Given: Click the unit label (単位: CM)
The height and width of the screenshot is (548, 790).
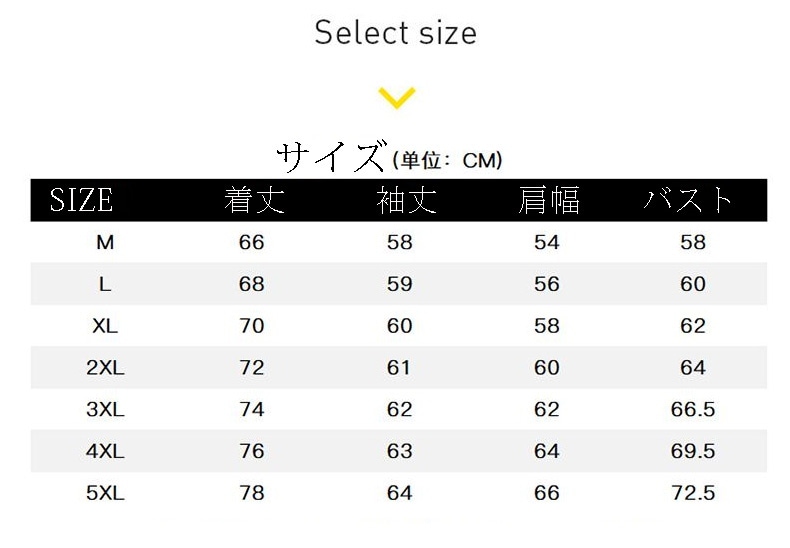Looking at the screenshot, I should pyautogui.click(x=447, y=160).
